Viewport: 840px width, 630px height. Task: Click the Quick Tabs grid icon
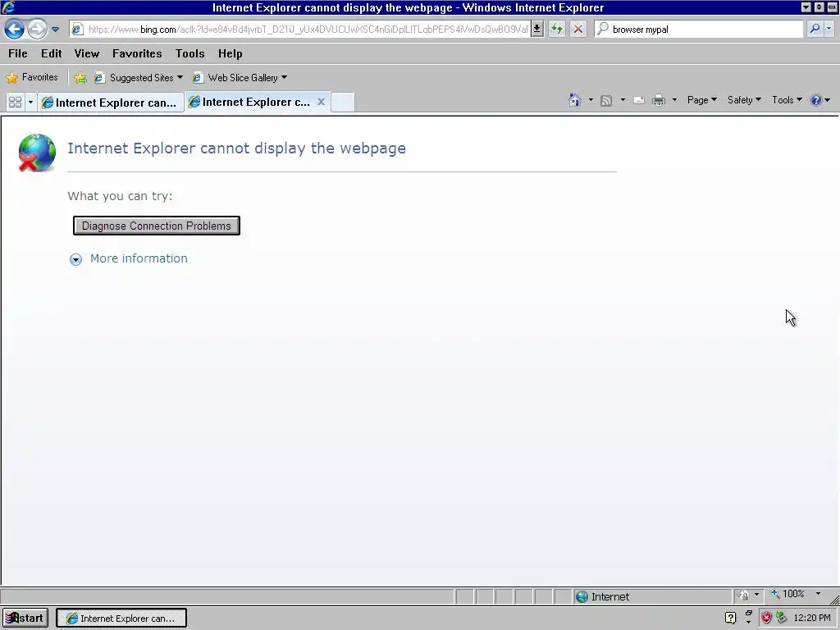click(x=15, y=102)
